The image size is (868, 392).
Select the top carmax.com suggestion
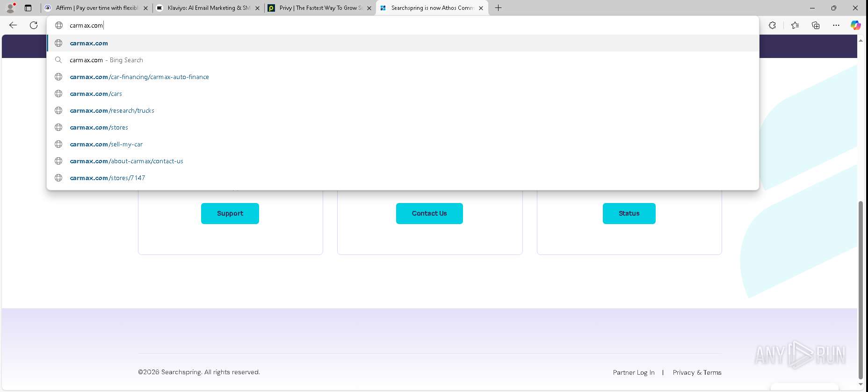click(x=403, y=43)
